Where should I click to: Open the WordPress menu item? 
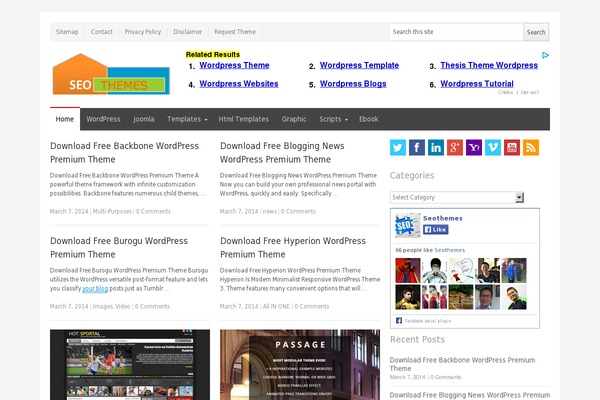pos(103,119)
